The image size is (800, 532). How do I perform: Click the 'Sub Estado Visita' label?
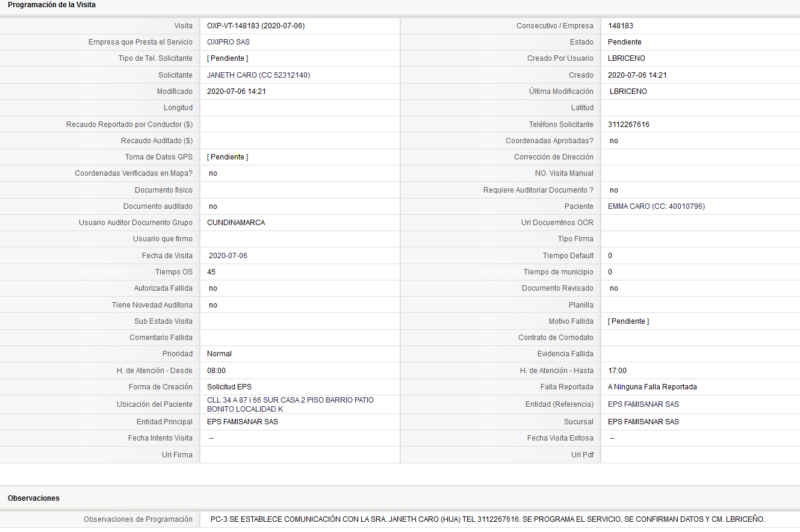(164, 321)
